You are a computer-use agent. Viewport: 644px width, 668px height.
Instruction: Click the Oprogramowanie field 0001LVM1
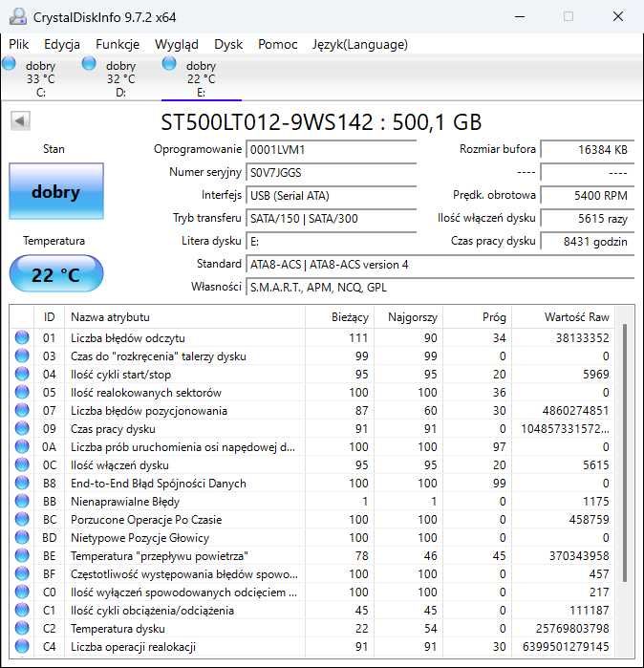click(331, 149)
